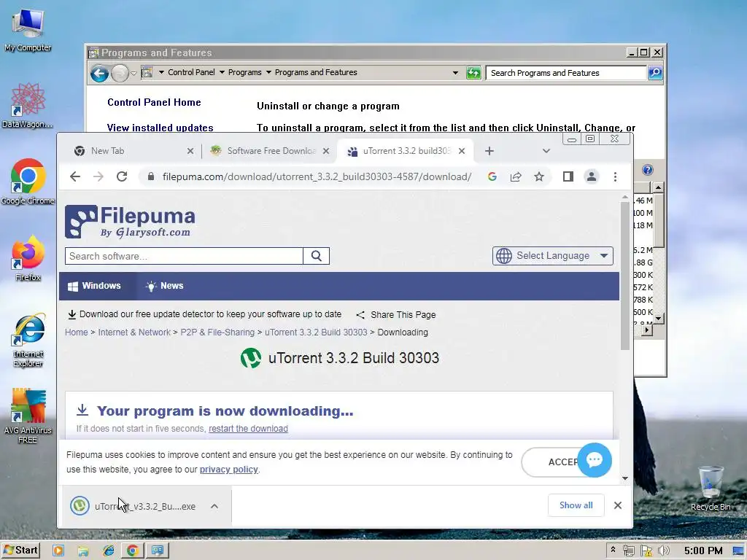Share this page via Chrome toolbar icon
Viewport: 747px width, 560px height.
click(x=516, y=176)
